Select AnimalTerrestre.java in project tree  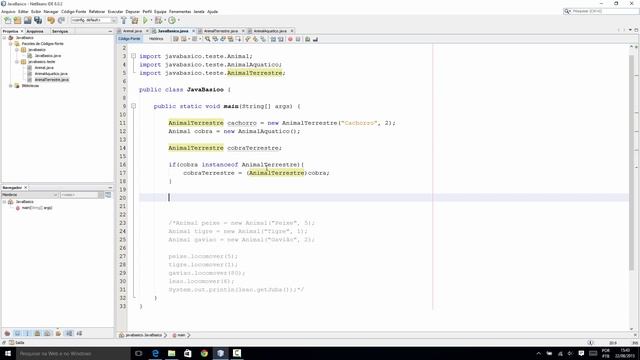coord(51,80)
